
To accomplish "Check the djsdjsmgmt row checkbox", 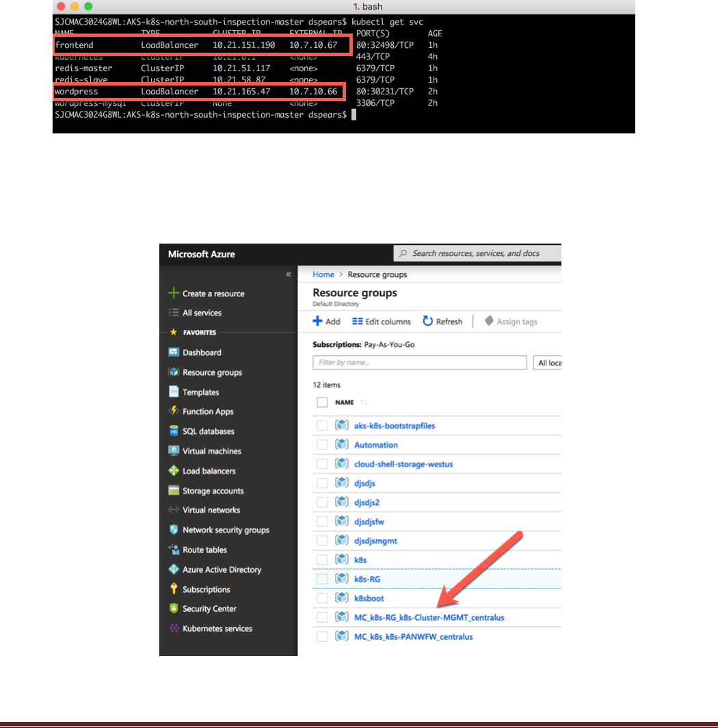I will tap(322, 541).
